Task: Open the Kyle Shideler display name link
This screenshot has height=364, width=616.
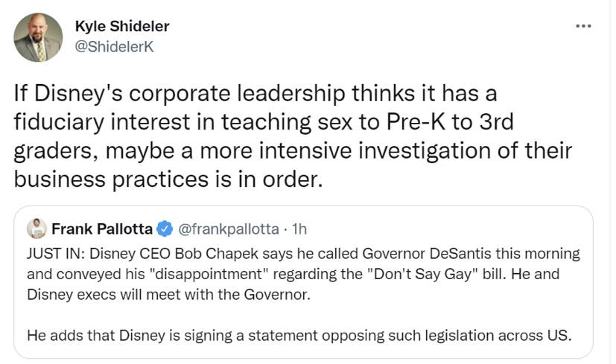Action: click(x=122, y=26)
